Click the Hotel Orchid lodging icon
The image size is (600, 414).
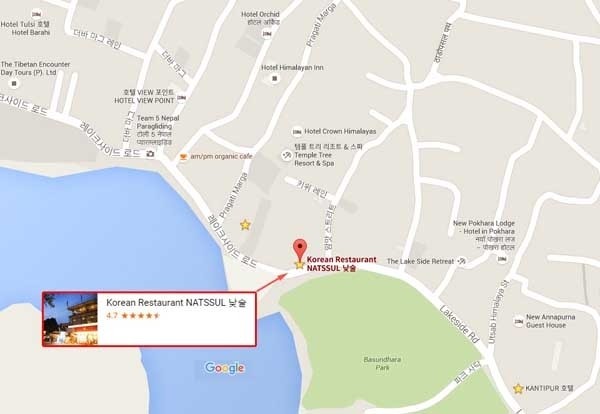tap(267, 34)
